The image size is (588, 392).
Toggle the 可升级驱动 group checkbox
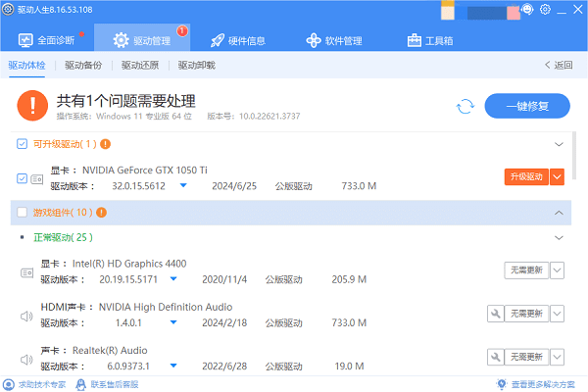(23, 144)
